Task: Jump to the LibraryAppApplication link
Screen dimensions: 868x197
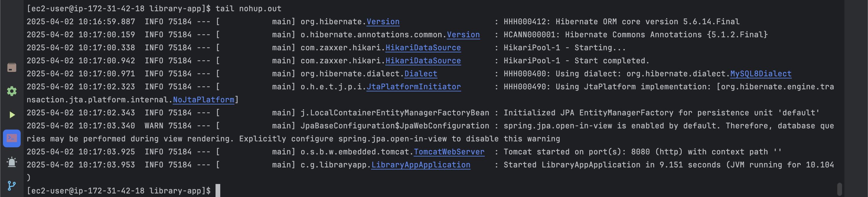Action: coord(420,165)
